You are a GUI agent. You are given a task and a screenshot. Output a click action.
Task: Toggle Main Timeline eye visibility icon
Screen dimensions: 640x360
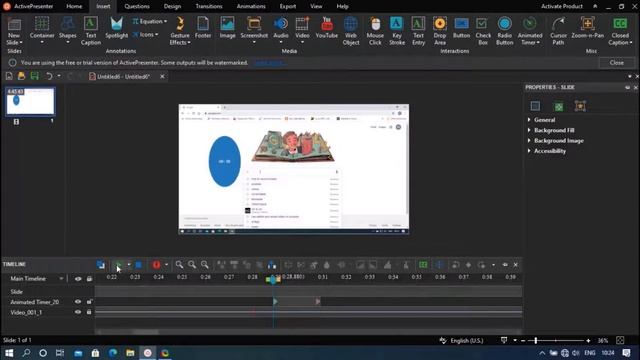pyautogui.click(x=78, y=279)
